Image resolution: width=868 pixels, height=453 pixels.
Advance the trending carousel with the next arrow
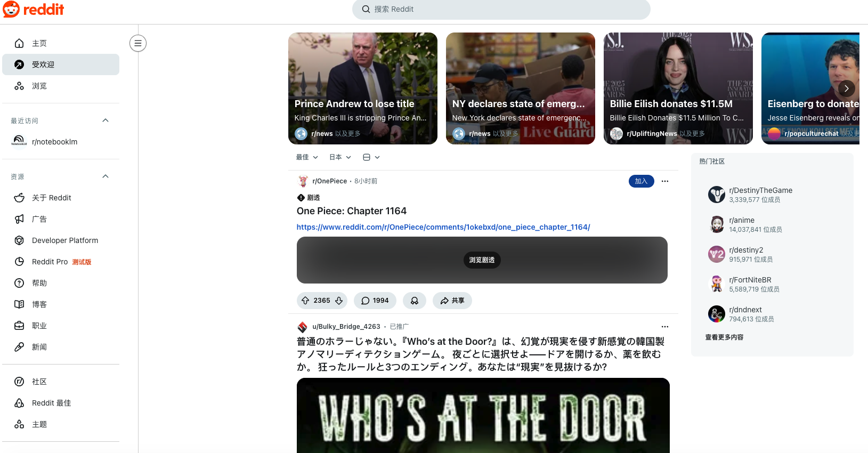(847, 88)
